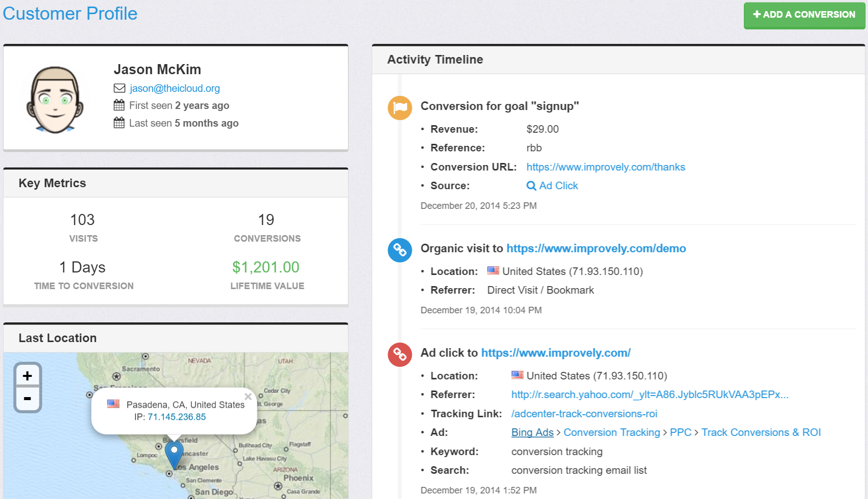The height and width of the screenshot is (499, 868).
Task: Click the $29.00 revenue value
Action: click(542, 129)
